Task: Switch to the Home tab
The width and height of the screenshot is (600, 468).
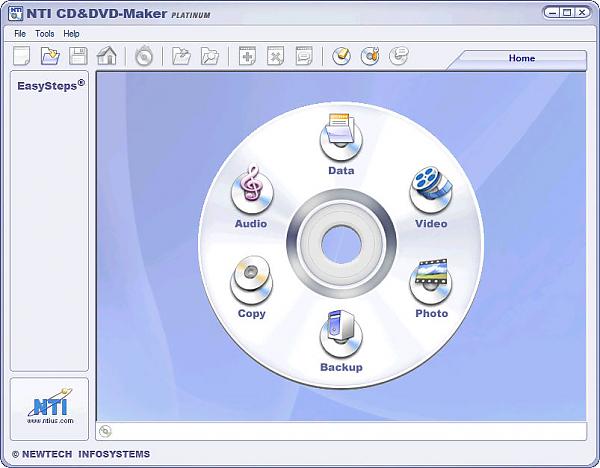Action: [x=522, y=58]
